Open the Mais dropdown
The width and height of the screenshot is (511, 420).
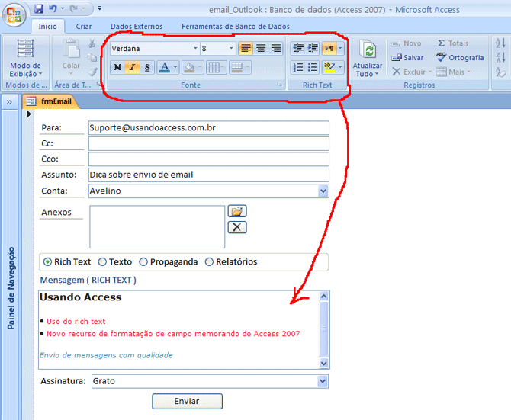pos(468,72)
